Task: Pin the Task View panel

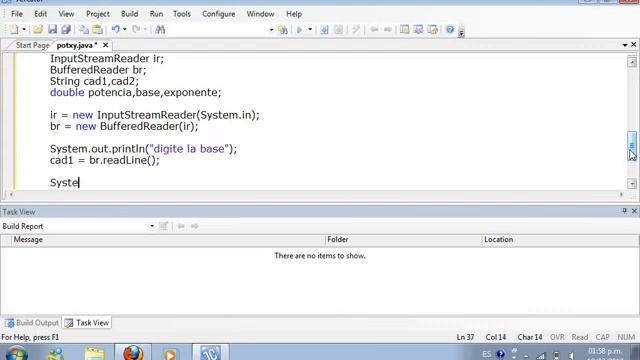Action: click(x=624, y=211)
